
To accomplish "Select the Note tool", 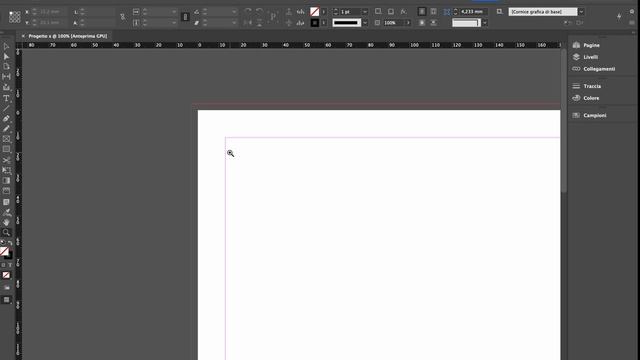I will [6, 202].
